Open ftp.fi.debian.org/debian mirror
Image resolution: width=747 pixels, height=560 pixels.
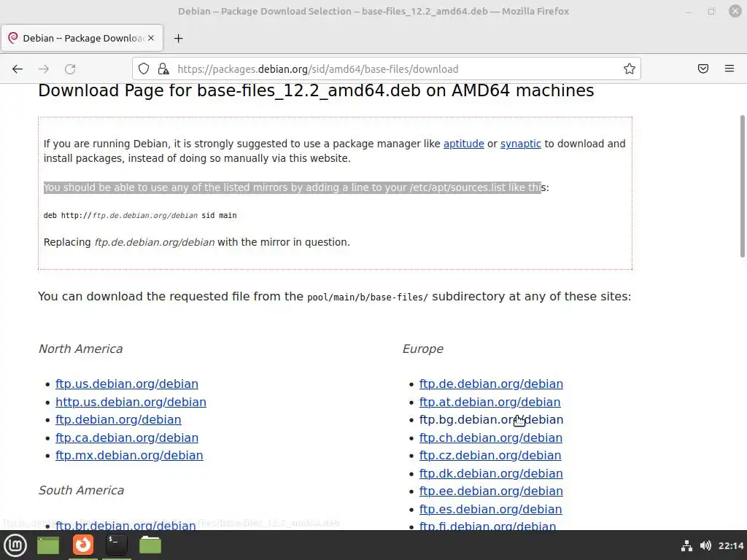point(487,526)
